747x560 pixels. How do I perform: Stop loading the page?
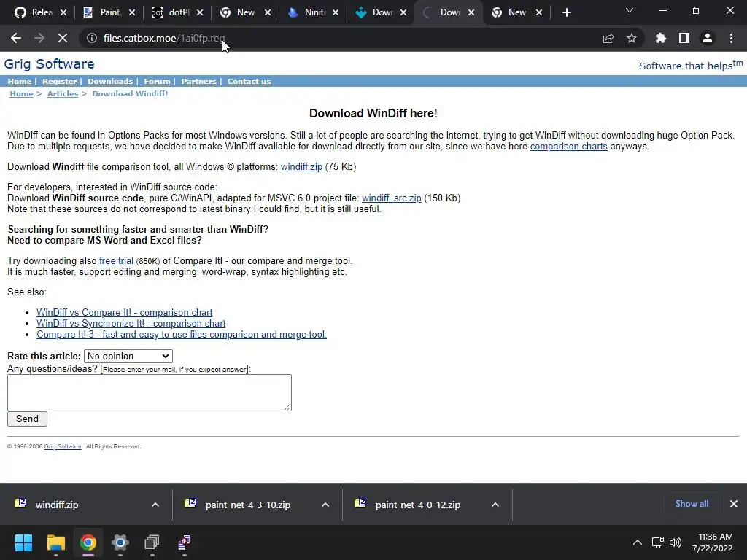[63, 38]
